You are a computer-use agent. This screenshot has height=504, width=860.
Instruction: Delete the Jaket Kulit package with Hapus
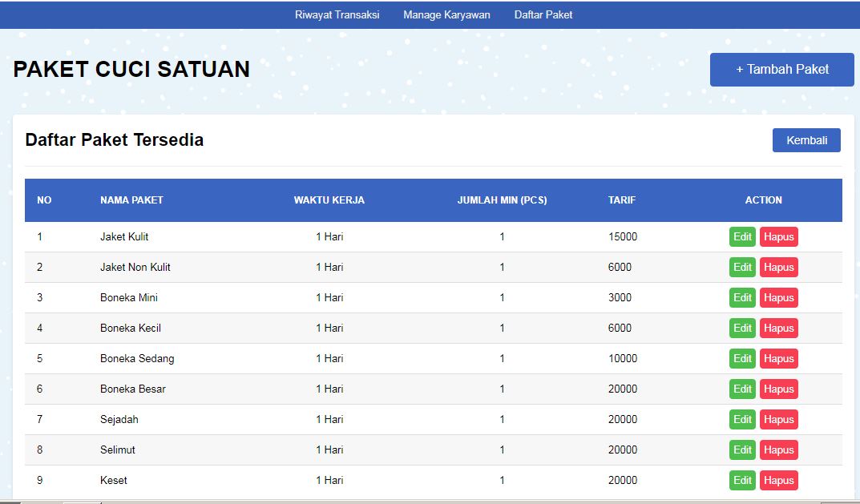[778, 236]
